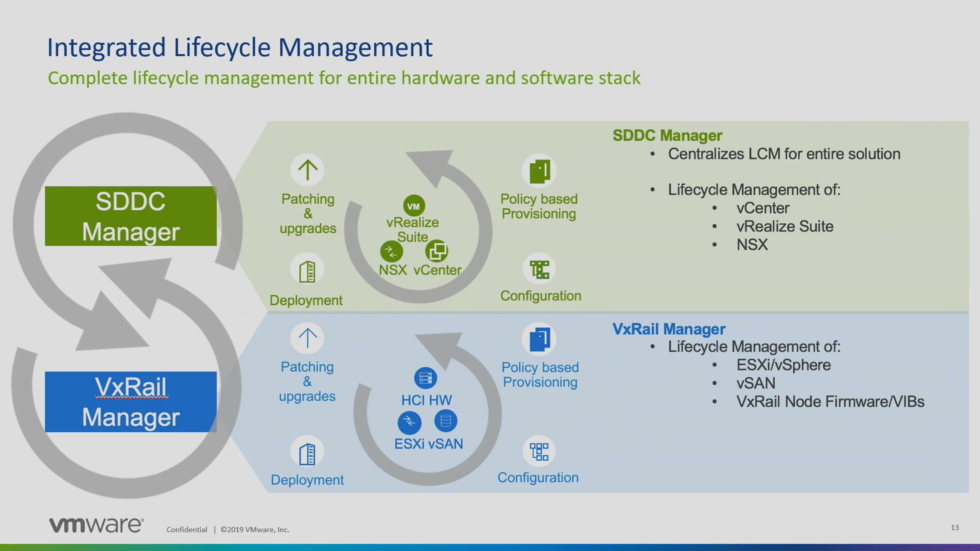This screenshot has height=551, width=980.
Task: Click the green Patching & upgrades arrow icon
Action: [307, 170]
